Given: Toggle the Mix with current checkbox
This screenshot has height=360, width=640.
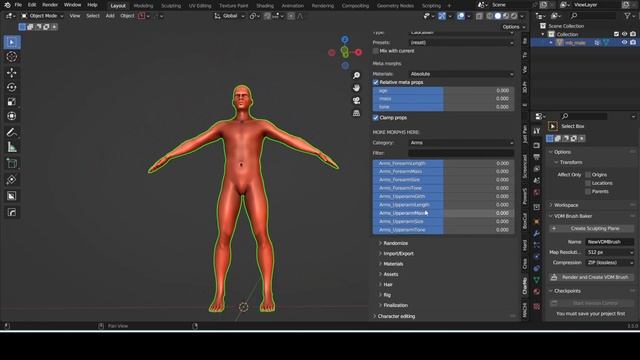Looking at the screenshot, I should tap(376, 51).
